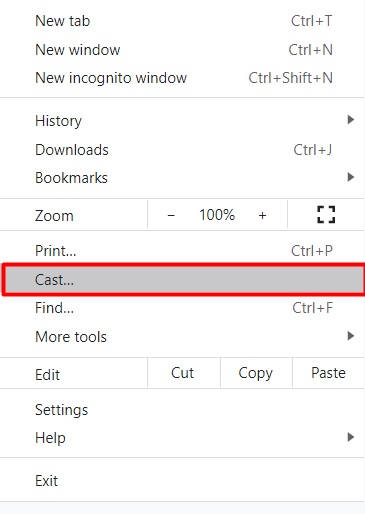Click the Paste button in the Edit row

[x=328, y=373]
